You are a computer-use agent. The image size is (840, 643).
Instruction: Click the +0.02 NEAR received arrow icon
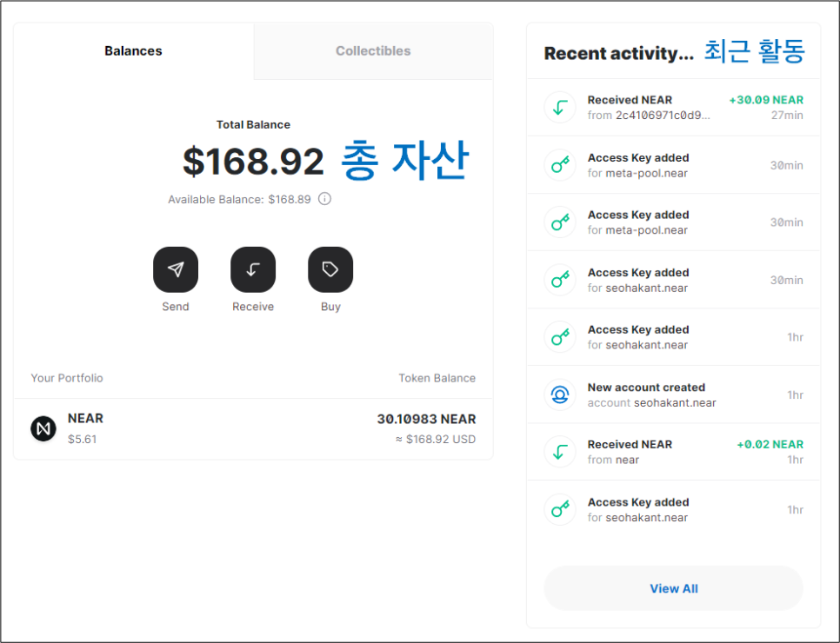[x=560, y=452]
